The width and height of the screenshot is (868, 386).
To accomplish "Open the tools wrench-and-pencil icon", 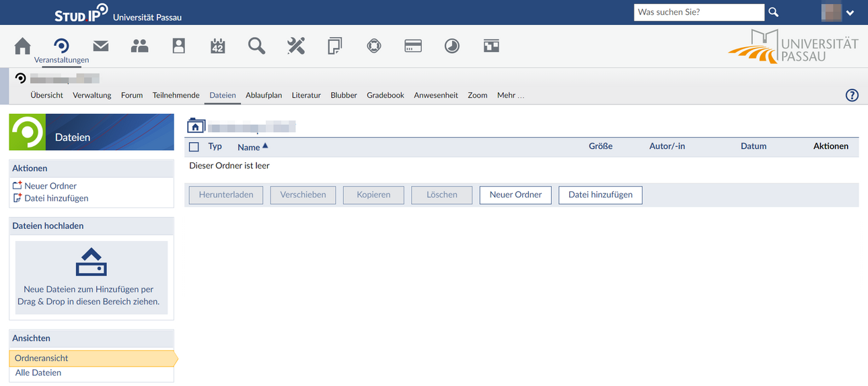I will pos(296,46).
